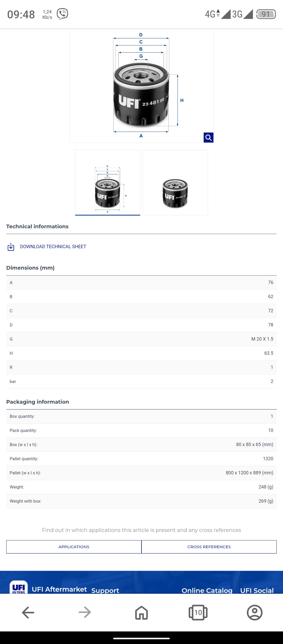Tap the magnifier zoom icon on product image

[208, 137]
